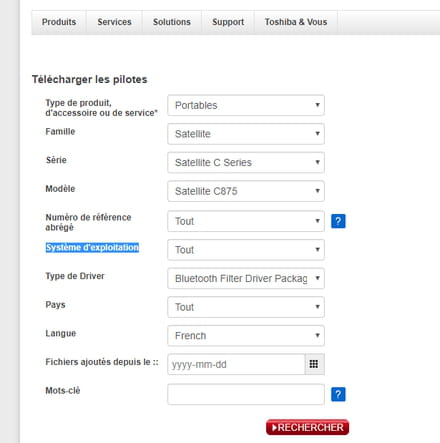Focus the Fichiers ajoutés depuis date field
The height and width of the screenshot is (443, 440).
coord(236,364)
